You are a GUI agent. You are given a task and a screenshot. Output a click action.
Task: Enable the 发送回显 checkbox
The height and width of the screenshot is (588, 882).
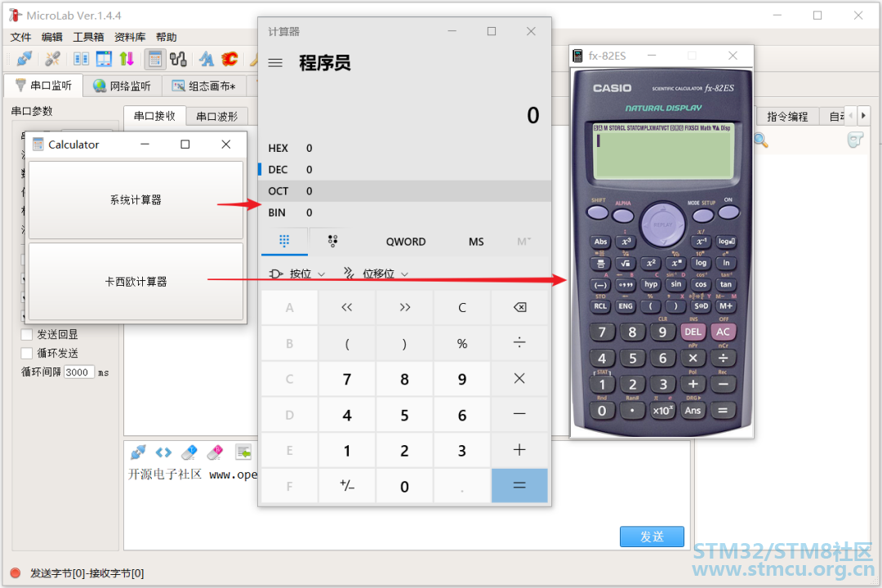(x=26, y=334)
